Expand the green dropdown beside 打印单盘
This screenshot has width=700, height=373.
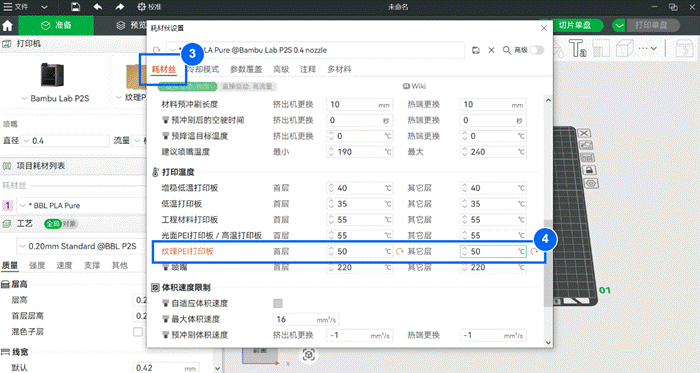(619, 25)
